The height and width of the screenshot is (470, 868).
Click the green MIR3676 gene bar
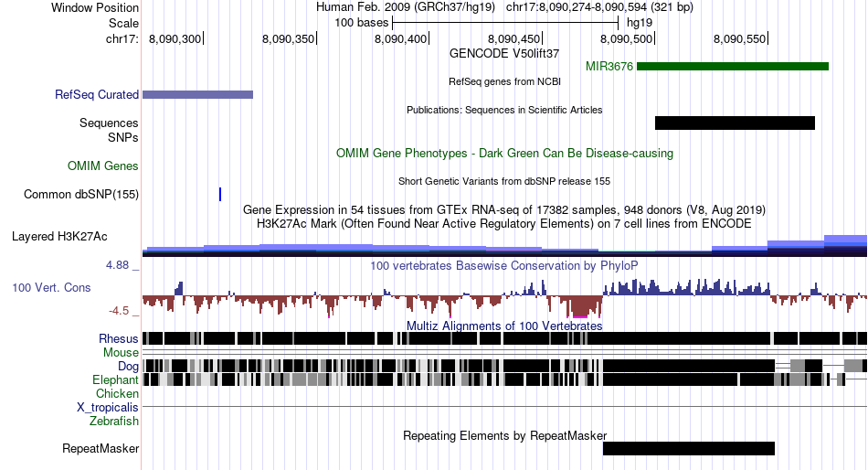pos(733,67)
